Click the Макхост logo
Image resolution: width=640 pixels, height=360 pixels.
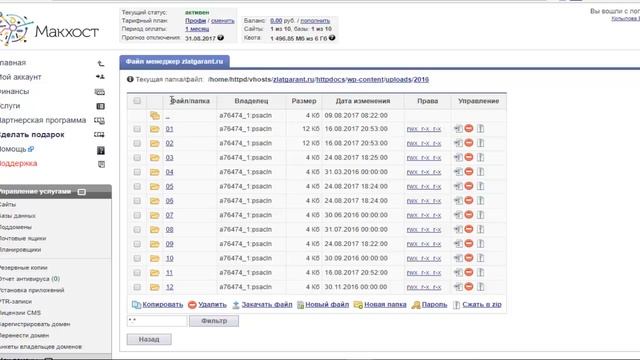tap(49, 29)
